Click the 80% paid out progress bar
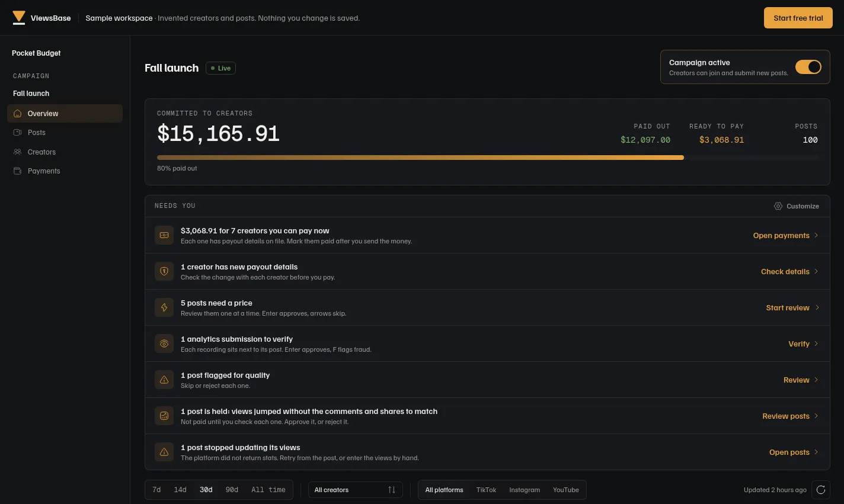Screen dimensions: 844x504 [487, 158]
